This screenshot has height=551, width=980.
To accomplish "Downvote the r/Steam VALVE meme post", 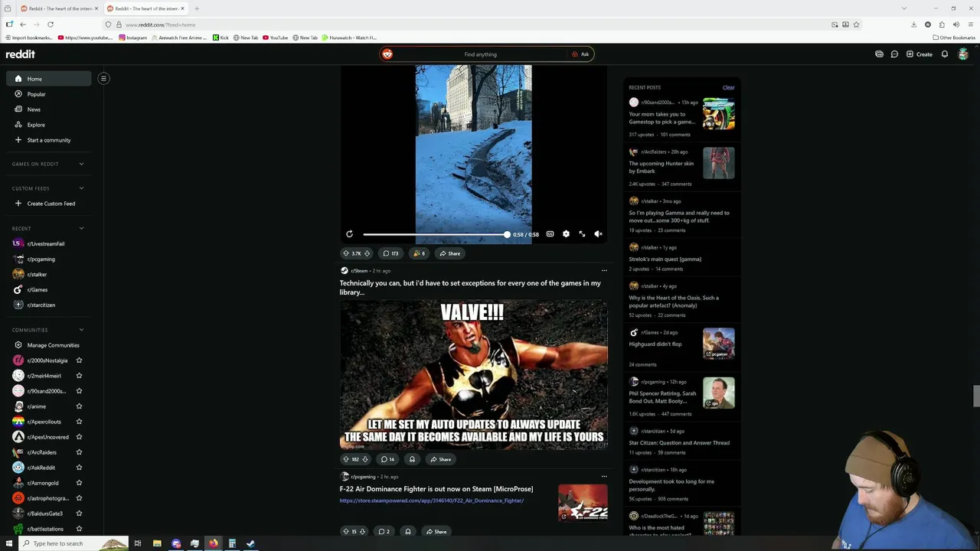I will pyautogui.click(x=365, y=459).
